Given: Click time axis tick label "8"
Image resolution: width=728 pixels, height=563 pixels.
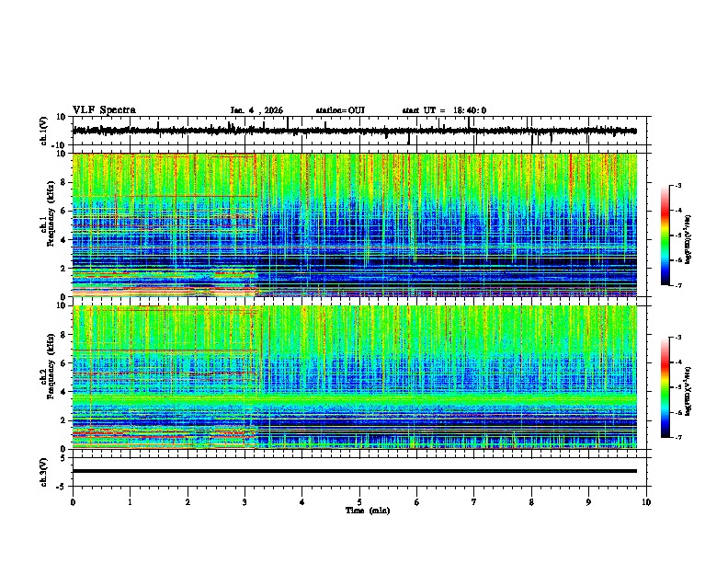Looking at the screenshot, I should click(x=531, y=501).
